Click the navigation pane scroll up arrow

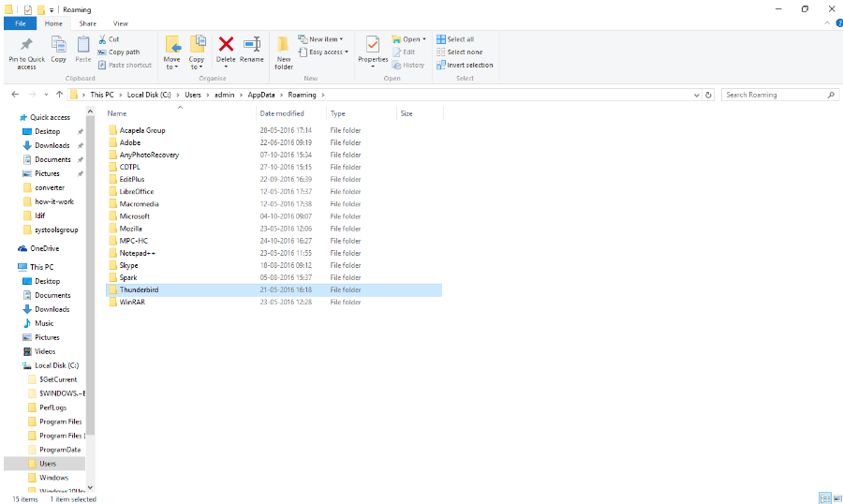90,111
